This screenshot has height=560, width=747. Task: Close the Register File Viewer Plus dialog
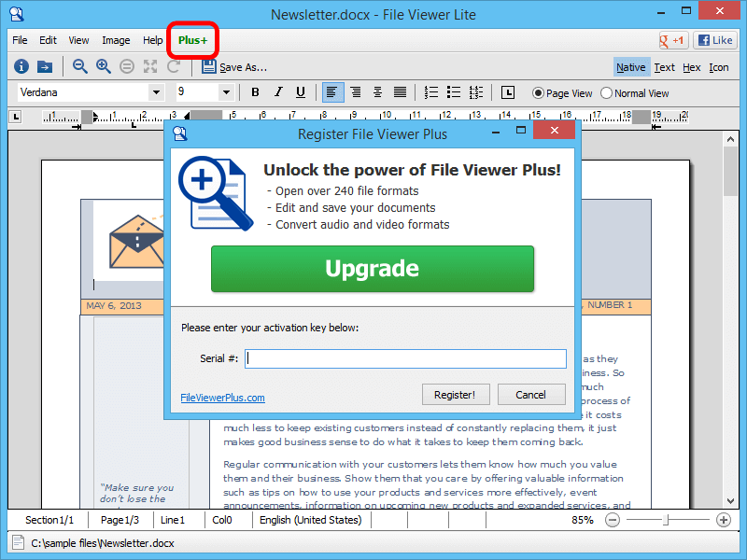[x=555, y=130]
